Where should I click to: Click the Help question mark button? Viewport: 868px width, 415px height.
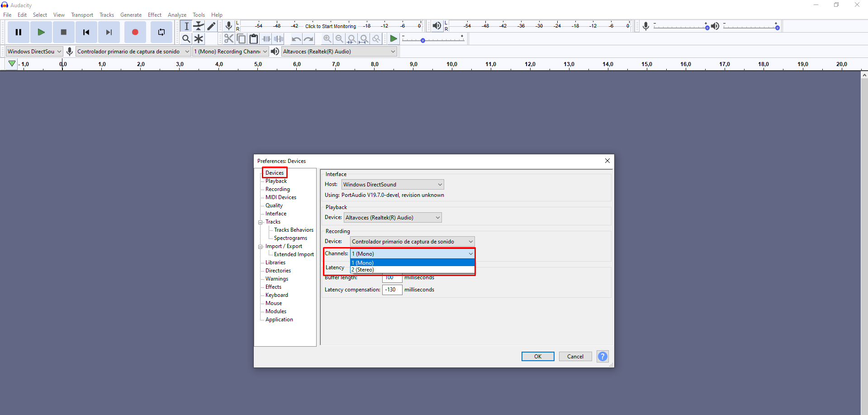click(602, 357)
